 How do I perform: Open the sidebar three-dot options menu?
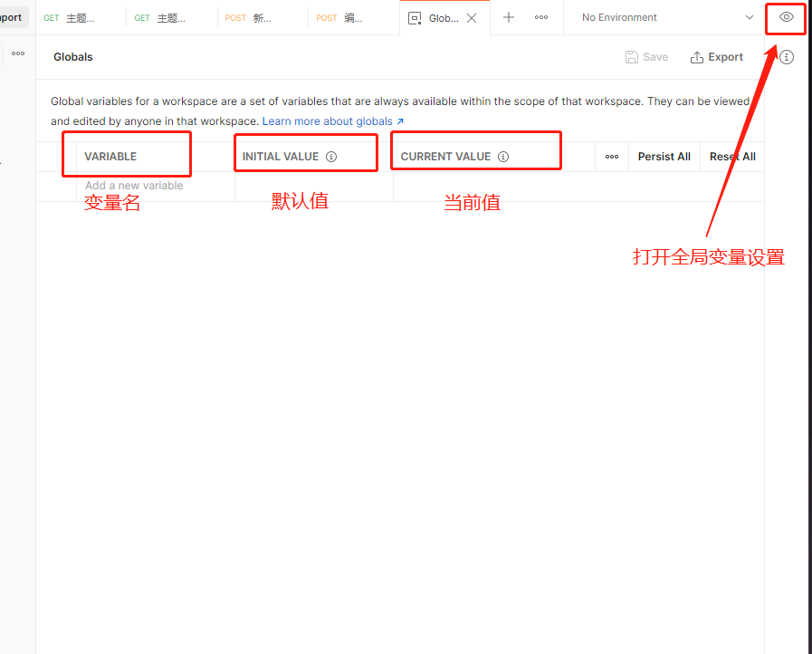tap(18, 53)
